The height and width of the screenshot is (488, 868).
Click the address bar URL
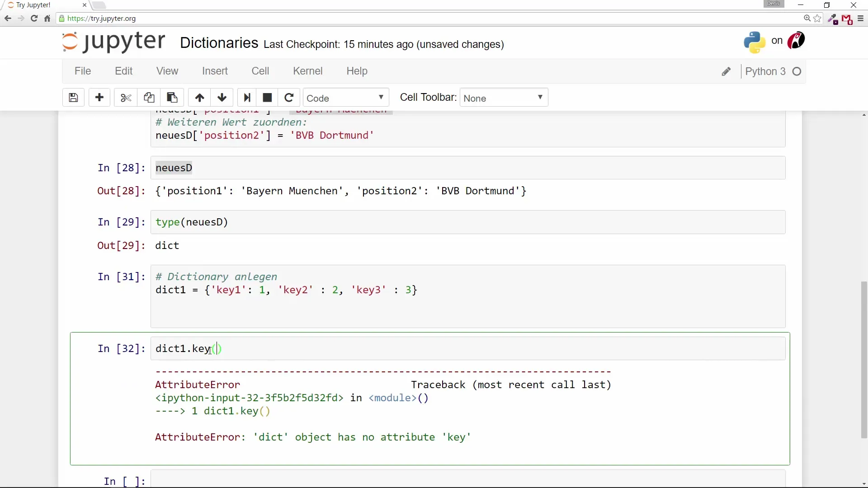(101, 19)
